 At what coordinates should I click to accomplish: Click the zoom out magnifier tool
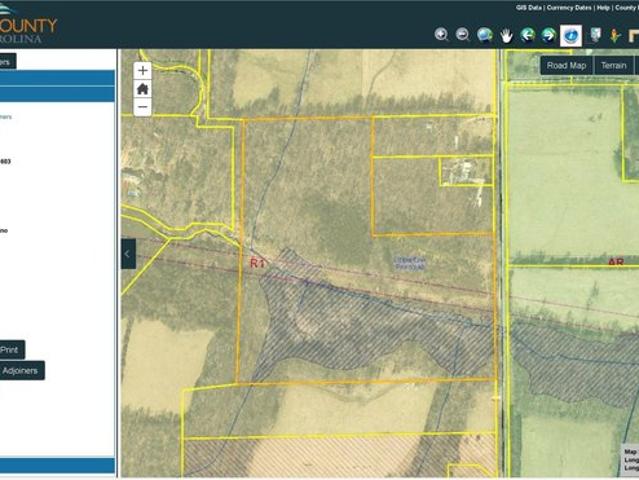(462, 35)
